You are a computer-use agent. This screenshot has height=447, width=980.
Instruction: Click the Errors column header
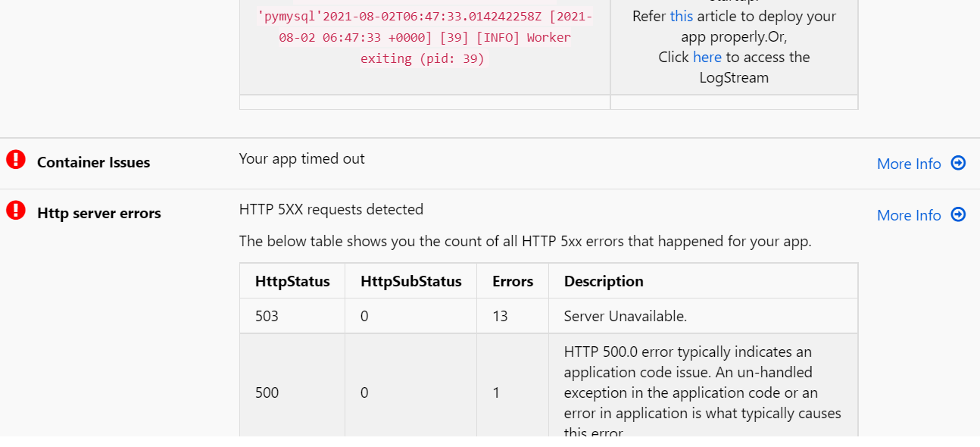(513, 281)
